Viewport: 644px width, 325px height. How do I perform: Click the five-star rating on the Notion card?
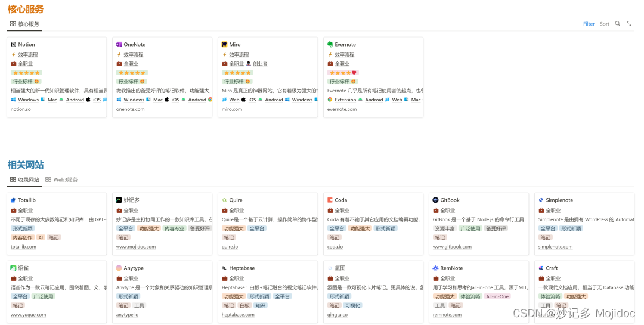point(26,73)
